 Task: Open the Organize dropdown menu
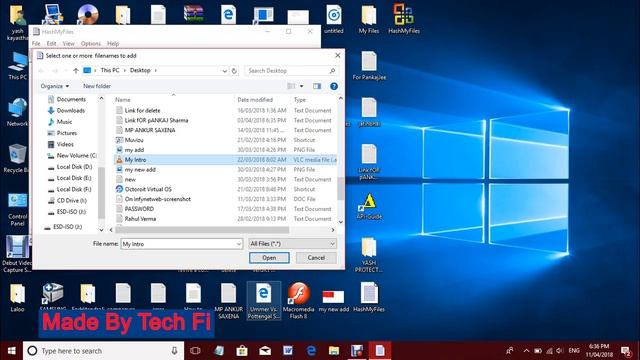coord(54,86)
